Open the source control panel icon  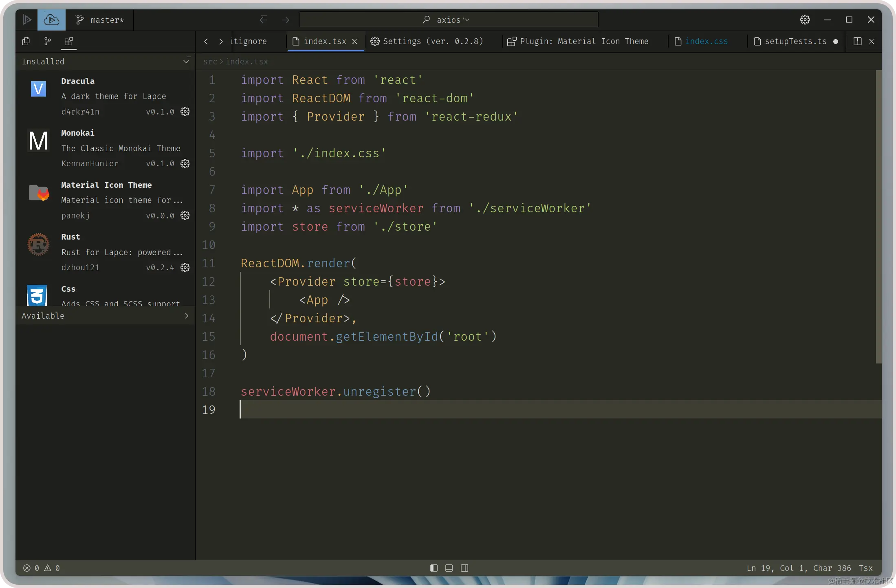[48, 41]
